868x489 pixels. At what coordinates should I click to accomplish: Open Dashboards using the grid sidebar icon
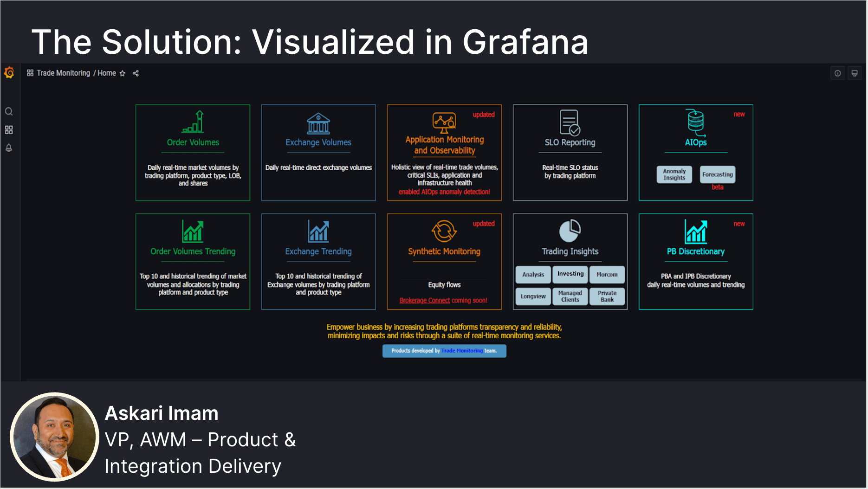(x=9, y=130)
